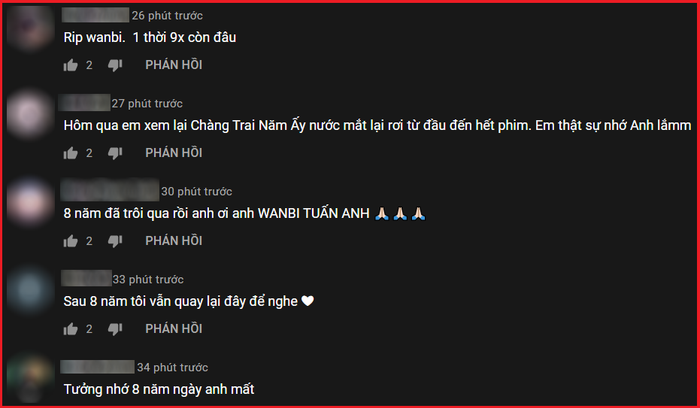Click PHẢN HỒI under 'Chàng Trai Năm Ấy' comment
The image size is (700, 408).
(x=174, y=153)
